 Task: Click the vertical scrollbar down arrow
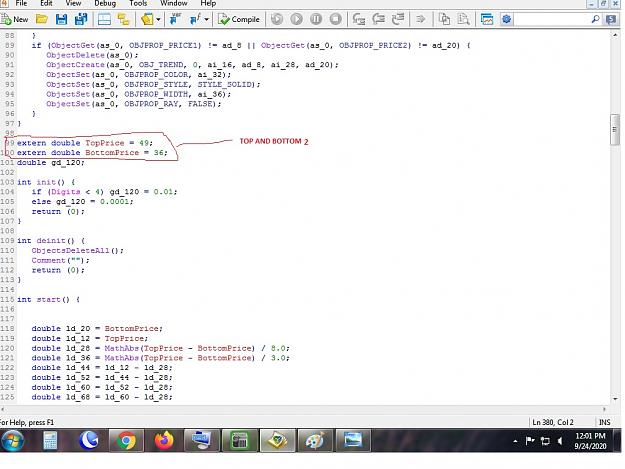point(615,399)
